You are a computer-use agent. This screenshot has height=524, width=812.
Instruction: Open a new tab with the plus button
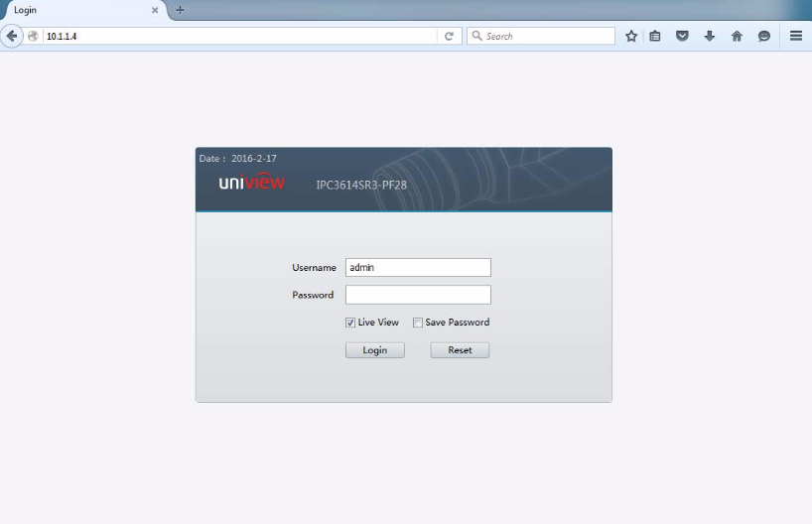pyautogui.click(x=180, y=10)
